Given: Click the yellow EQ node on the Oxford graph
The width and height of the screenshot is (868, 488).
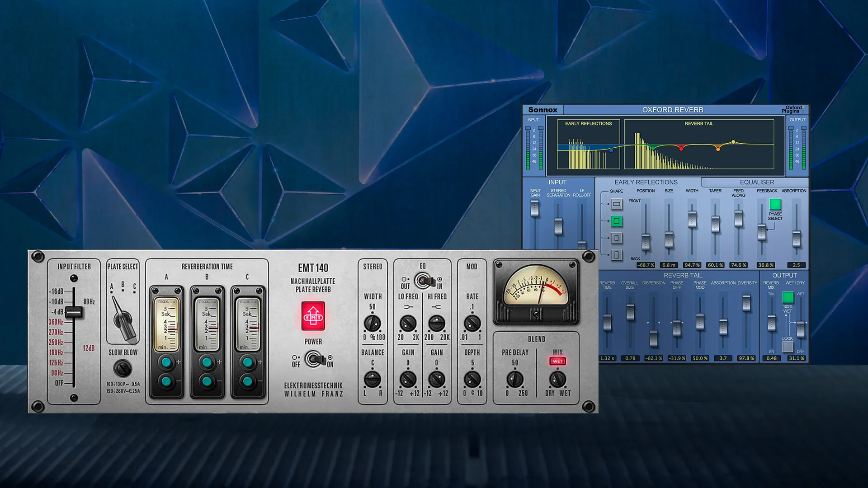Looking at the screenshot, I should click(x=733, y=142).
